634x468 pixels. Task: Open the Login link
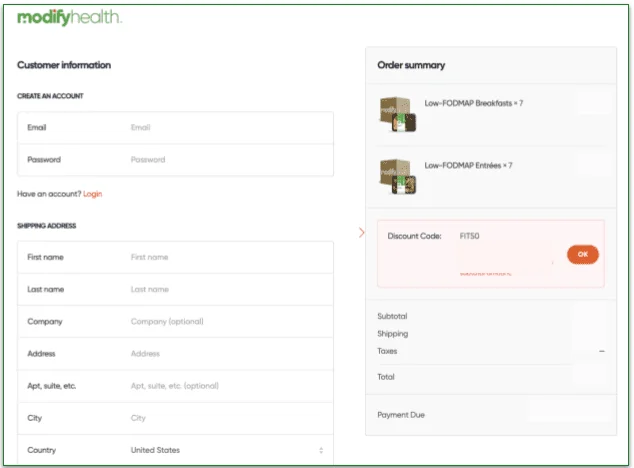93,194
